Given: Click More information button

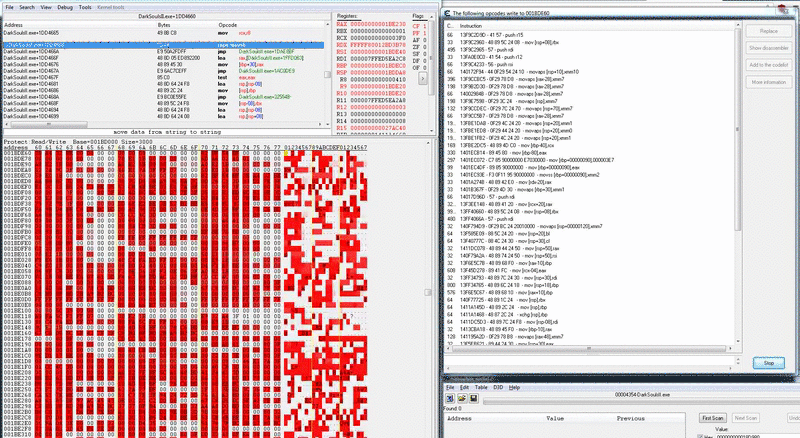Looking at the screenshot, I should point(768,82).
